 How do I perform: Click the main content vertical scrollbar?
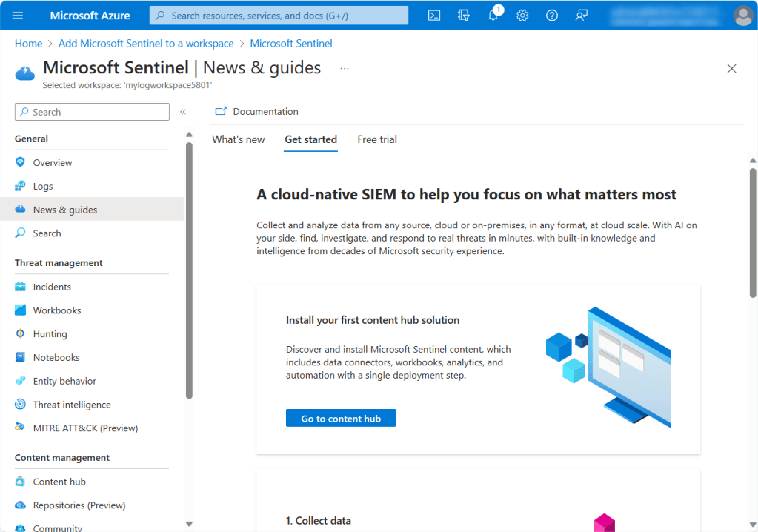pyautogui.click(x=753, y=231)
